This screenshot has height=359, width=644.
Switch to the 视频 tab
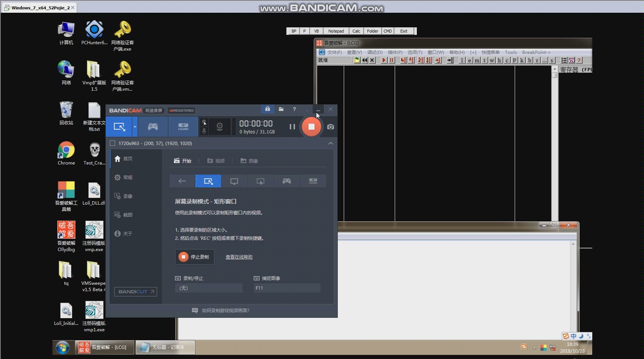click(216, 161)
